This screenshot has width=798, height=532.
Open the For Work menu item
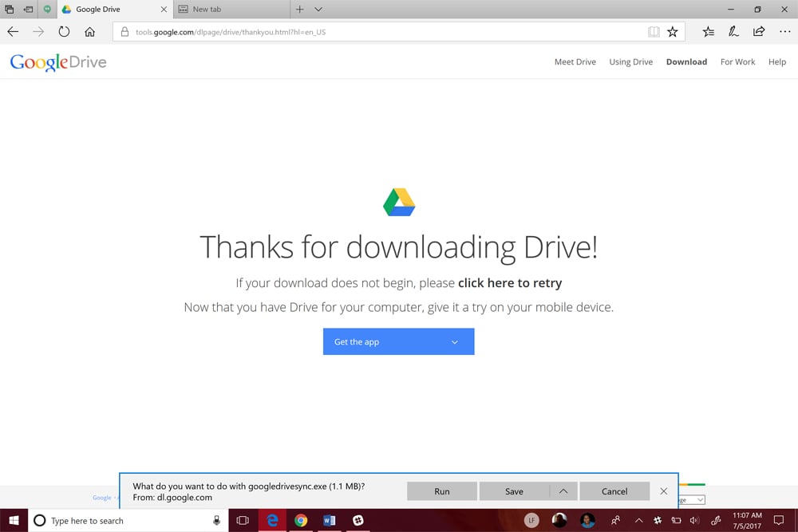click(737, 61)
